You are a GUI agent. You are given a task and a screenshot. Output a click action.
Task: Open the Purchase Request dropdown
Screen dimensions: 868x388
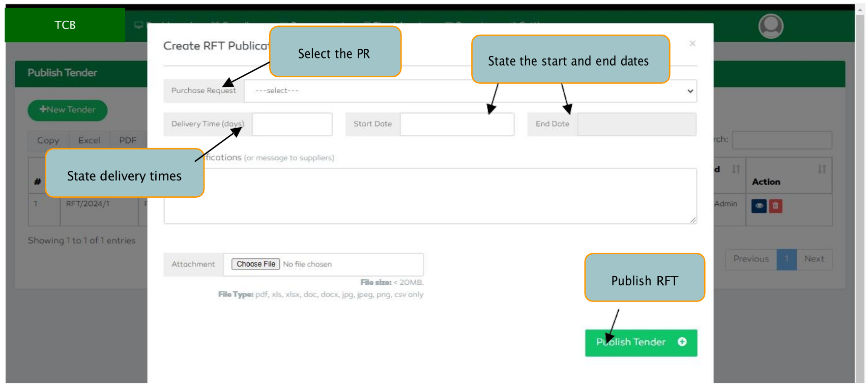coord(470,91)
